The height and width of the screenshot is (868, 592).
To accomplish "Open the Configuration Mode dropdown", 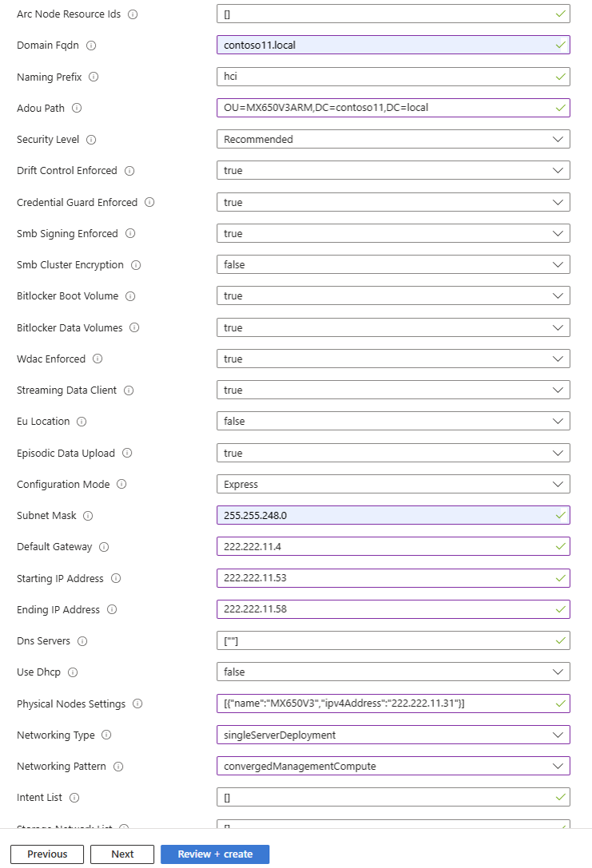I will pos(393,485).
